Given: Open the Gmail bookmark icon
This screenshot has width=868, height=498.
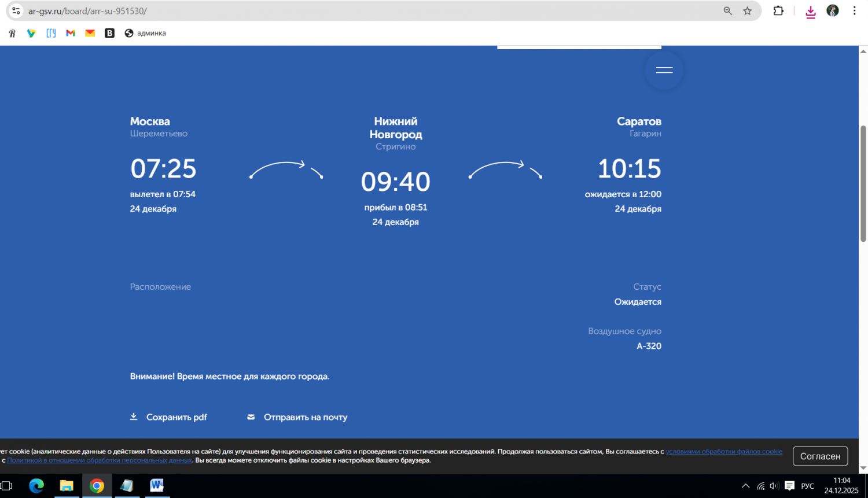Looking at the screenshot, I should (x=71, y=34).
